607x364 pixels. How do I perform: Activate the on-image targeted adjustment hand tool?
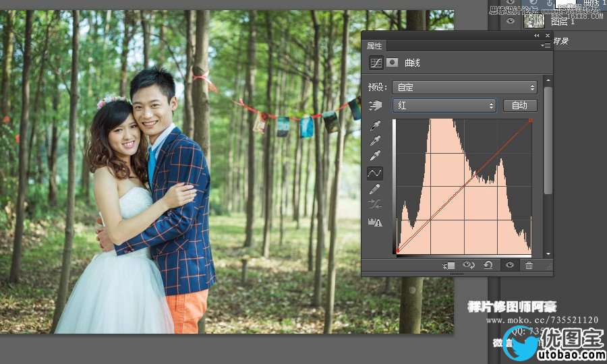coord(375,105)
